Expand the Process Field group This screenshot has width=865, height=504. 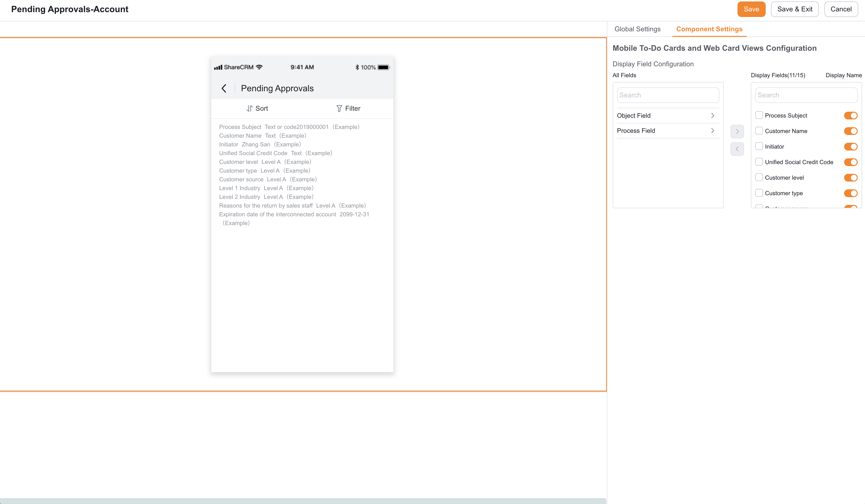tap(668, 131)
